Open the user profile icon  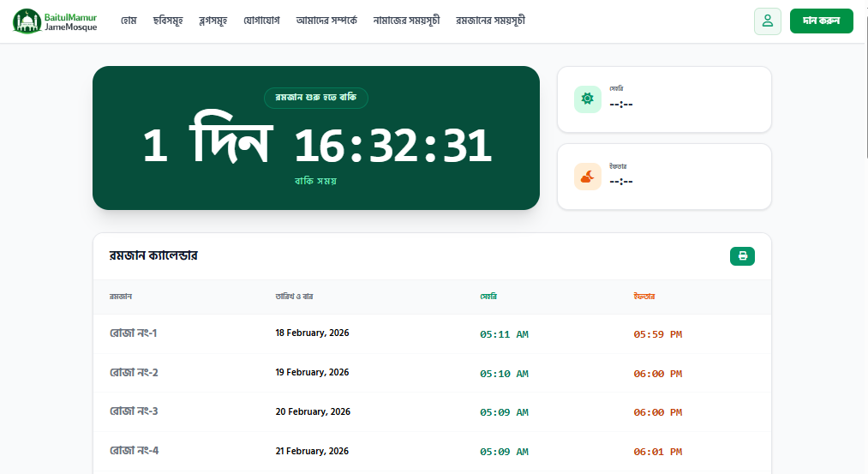point(767,21)
